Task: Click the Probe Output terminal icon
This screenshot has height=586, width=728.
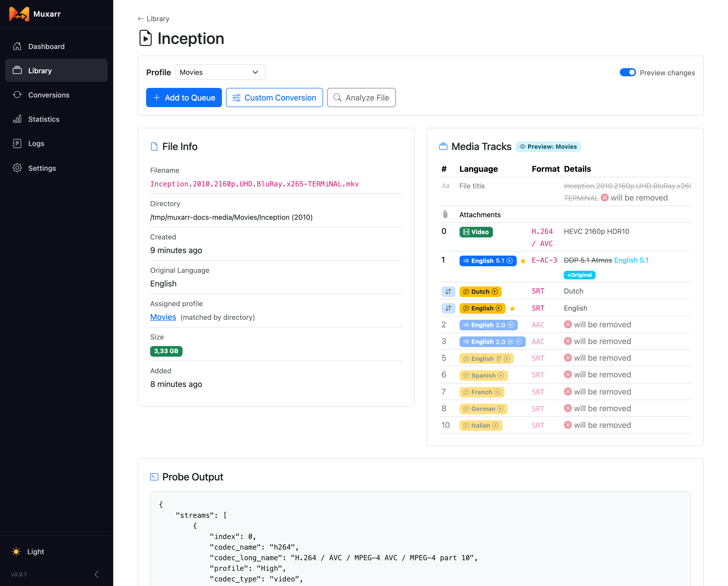Action: 154,477
